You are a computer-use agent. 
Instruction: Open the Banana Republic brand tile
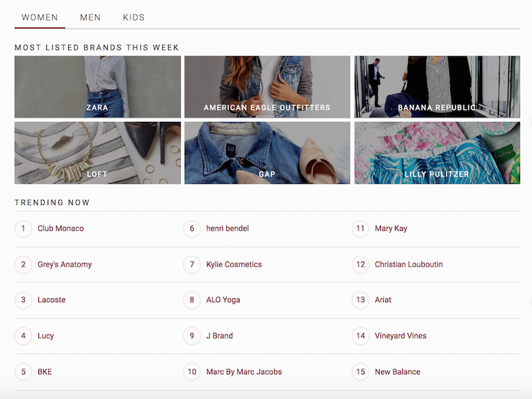click(x=437, y=87)
